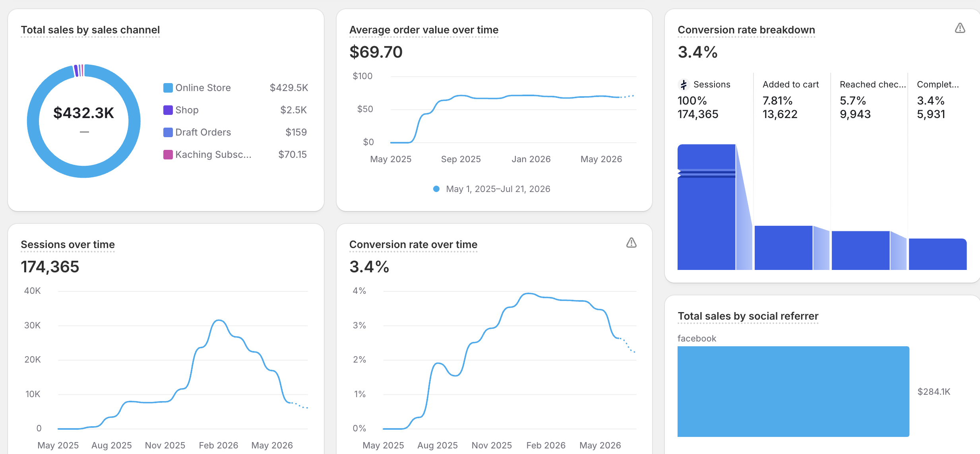Open Sessions over time report title

click(68, 244)
